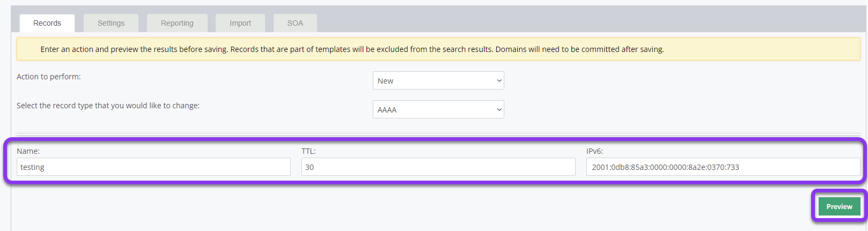This screenshot has width=868, height=231.
Task: Select the Import tab
Action: coord(240,23)
